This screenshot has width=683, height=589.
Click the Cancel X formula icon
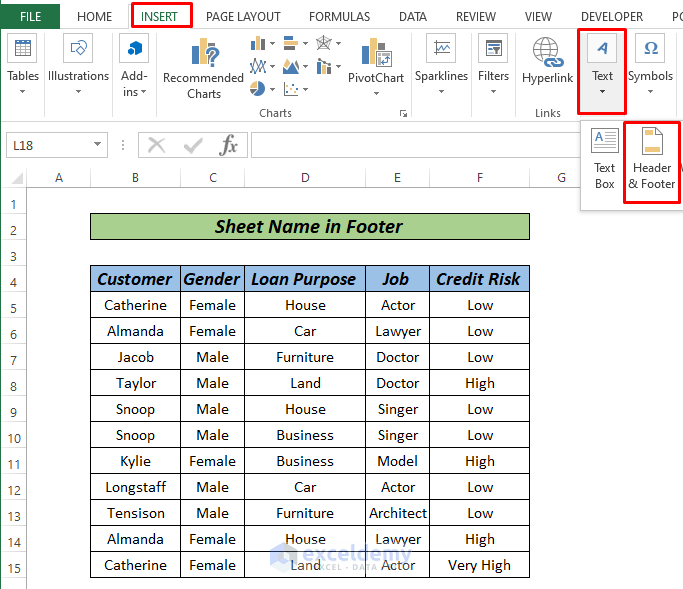click(x=156, y=145)
